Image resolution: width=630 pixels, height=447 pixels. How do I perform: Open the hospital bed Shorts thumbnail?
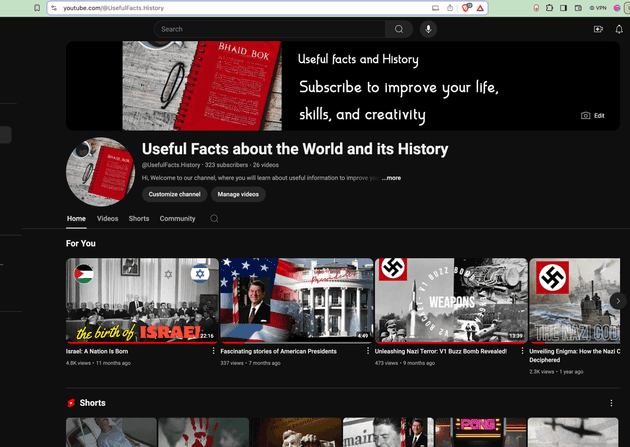click(111, 432)
